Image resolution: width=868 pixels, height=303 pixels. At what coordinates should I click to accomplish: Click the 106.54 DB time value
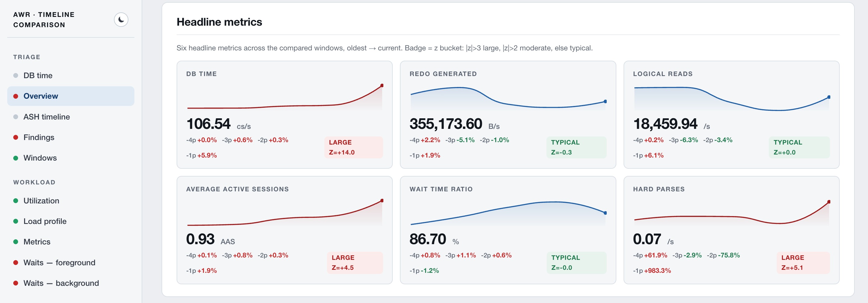[208, 124]
